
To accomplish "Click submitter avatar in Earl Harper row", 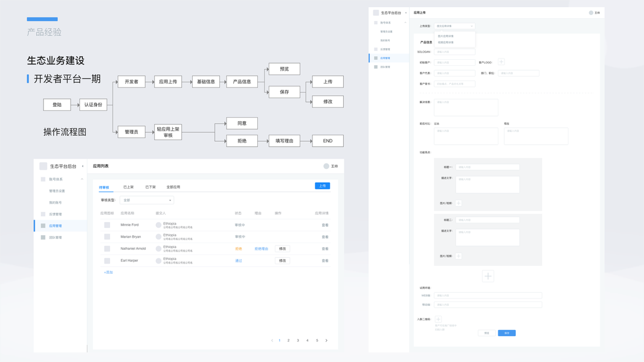I will pos(158,261).
